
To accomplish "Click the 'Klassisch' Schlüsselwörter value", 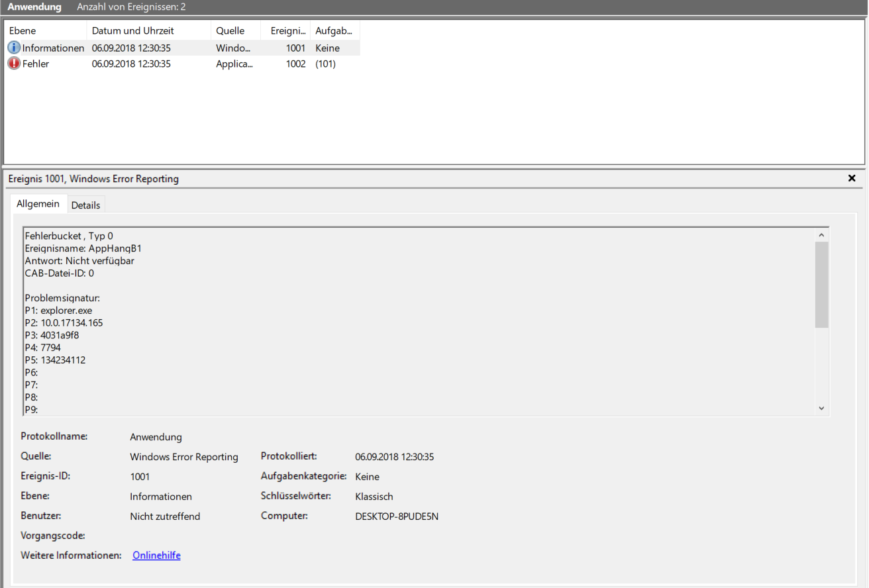I will (x=374, y=497).
